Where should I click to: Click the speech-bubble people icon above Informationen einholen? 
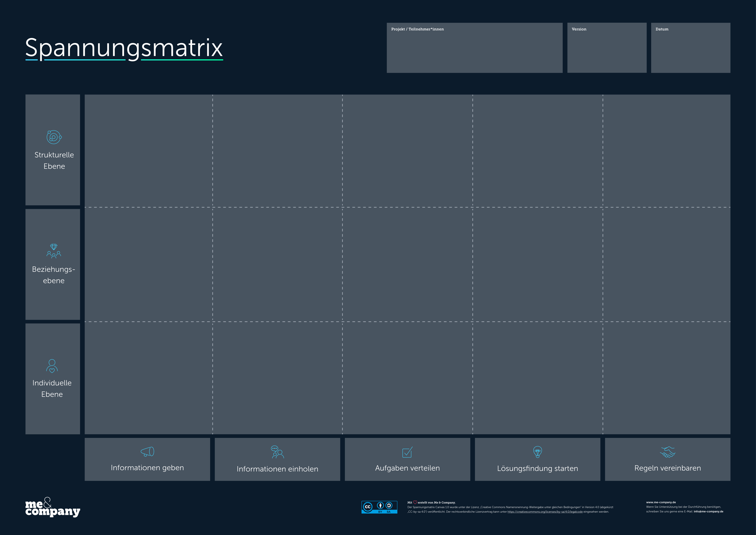click(x=277, y=452)
